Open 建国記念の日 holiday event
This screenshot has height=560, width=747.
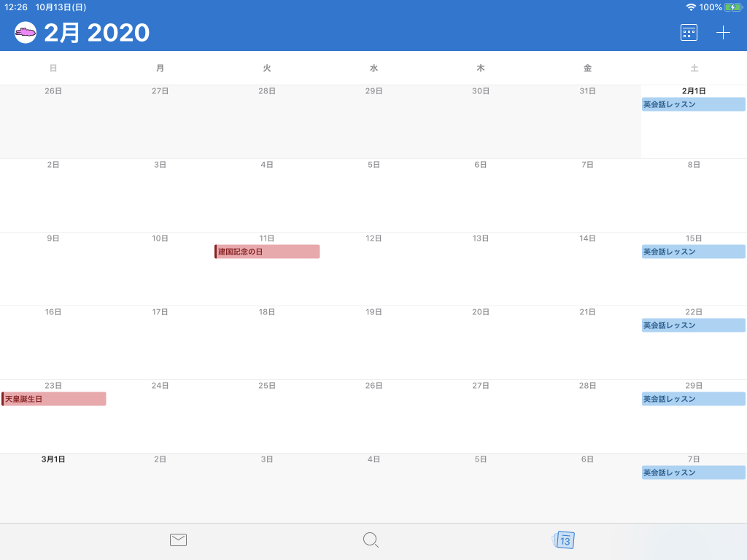(x=267, y=252)
